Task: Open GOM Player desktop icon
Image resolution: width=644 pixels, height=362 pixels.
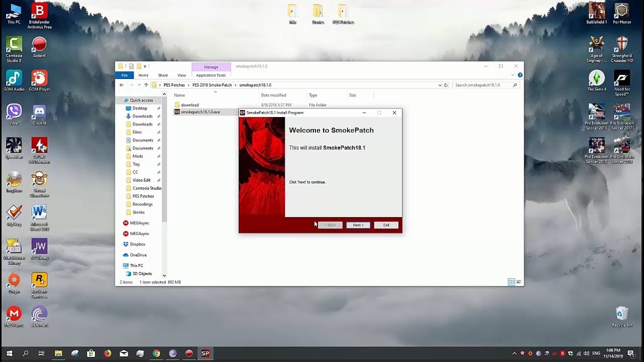Action: [x=39, y=81]
